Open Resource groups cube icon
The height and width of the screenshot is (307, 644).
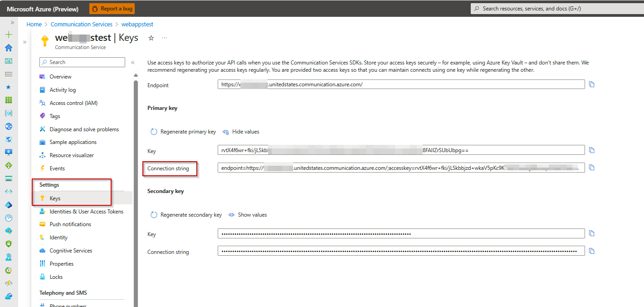pyautogui.click(x=9, y=113)
